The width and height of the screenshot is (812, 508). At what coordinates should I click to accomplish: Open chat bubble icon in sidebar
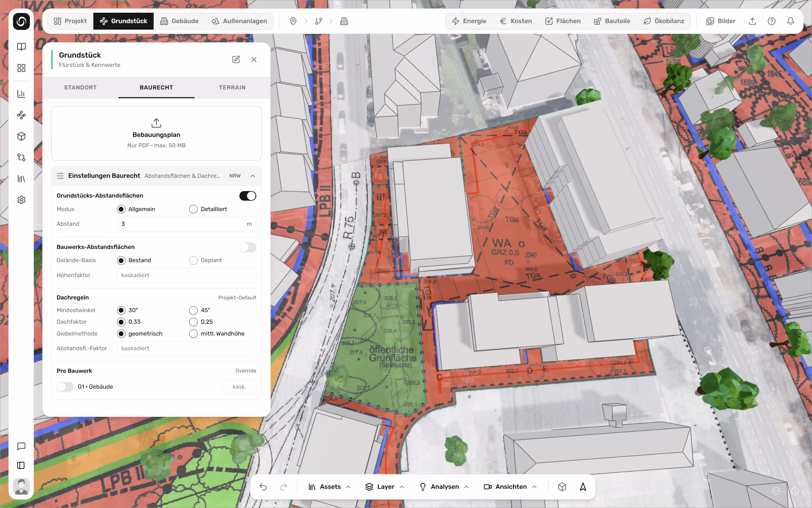coord(21,446)
